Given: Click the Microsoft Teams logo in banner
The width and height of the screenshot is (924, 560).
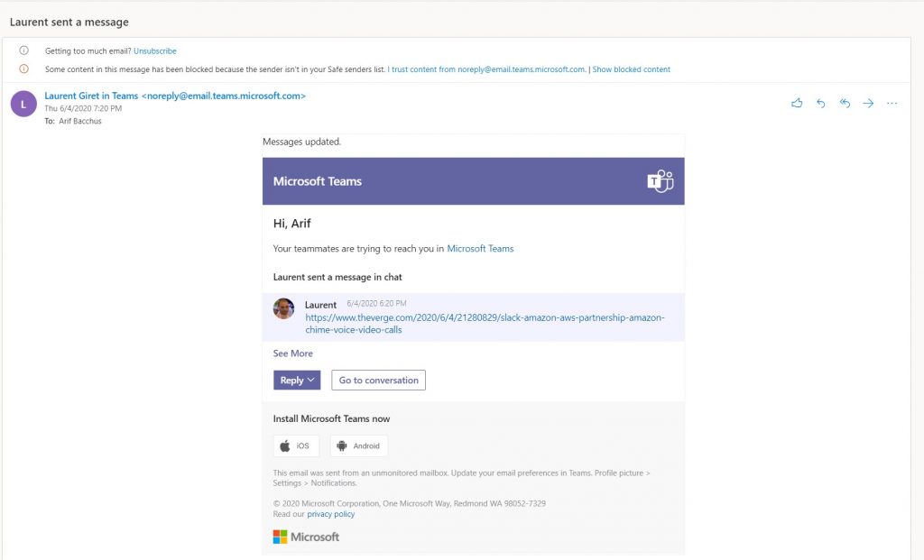Looking at the screenshot, I should point(660,180).
